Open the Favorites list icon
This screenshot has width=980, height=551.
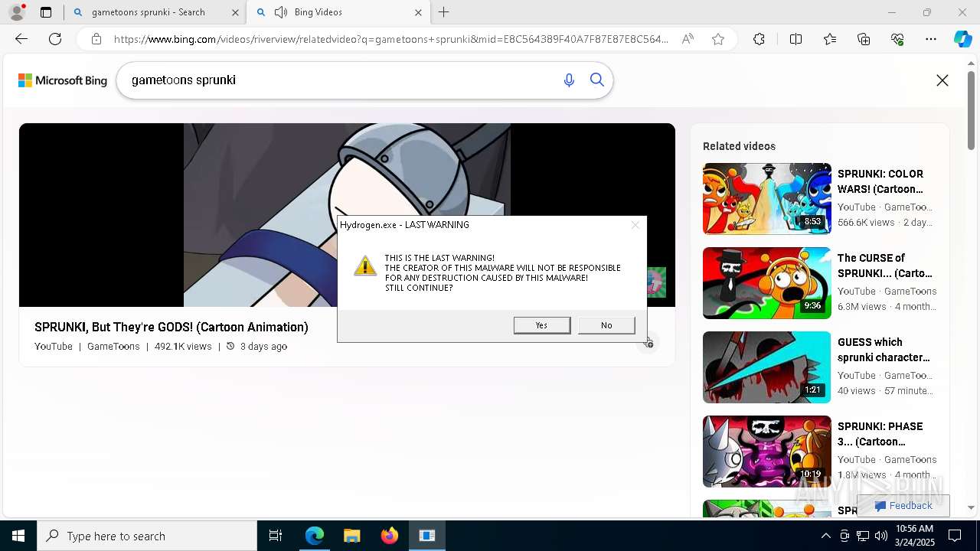830,39
